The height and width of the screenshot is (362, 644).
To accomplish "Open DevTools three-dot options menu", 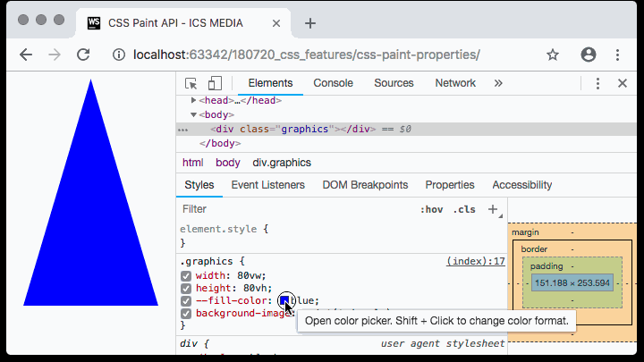I will pos(597,83).
